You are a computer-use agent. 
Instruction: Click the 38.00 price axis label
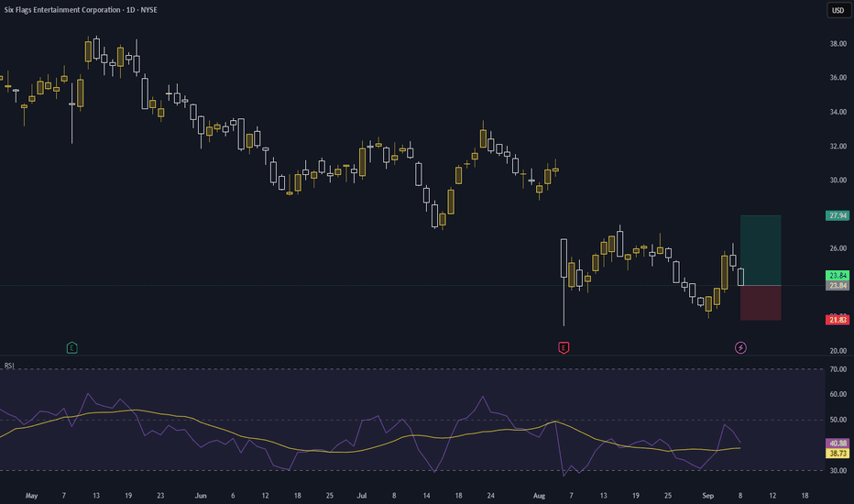(x=838, y=44)
